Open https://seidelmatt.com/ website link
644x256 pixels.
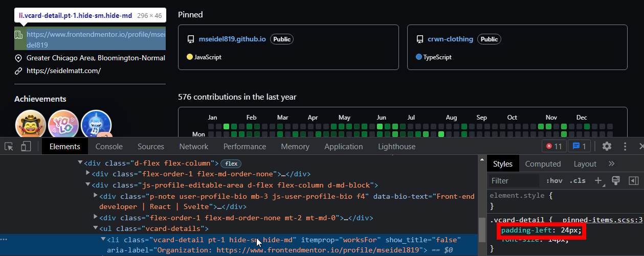64,71
